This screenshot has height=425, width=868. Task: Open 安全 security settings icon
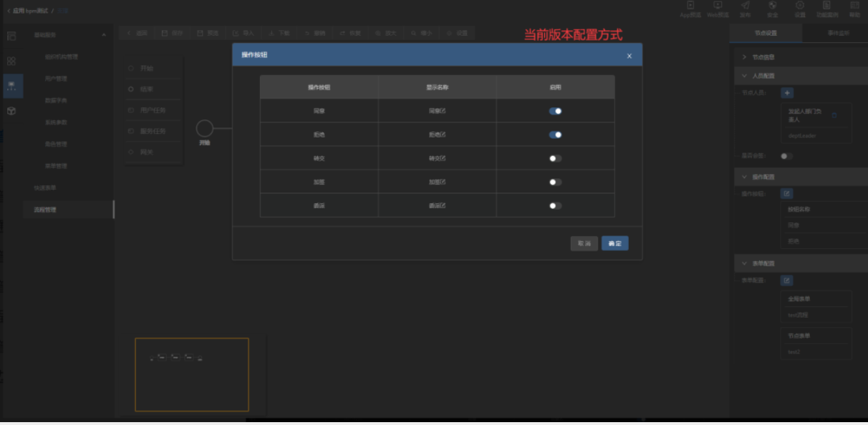773,10
